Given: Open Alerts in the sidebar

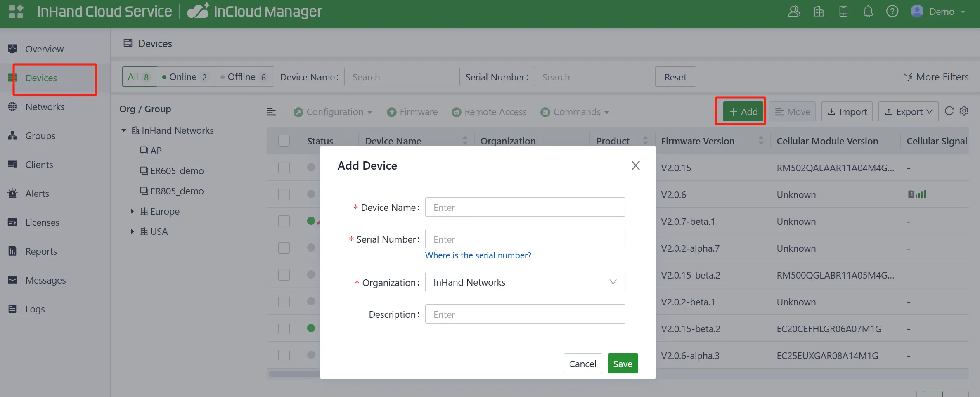Looking at the screenshot, I should tap(37, 194).
